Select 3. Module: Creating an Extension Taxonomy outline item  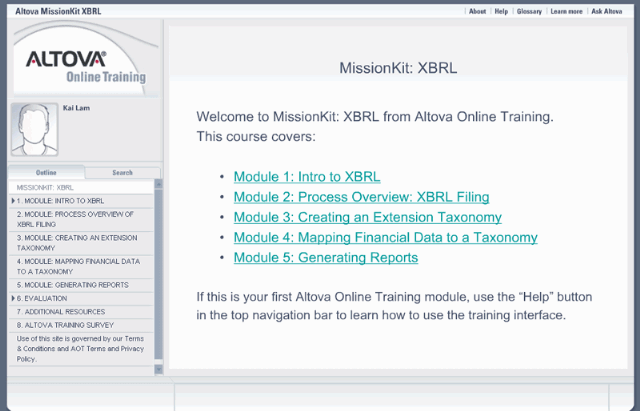coord(81,243)
